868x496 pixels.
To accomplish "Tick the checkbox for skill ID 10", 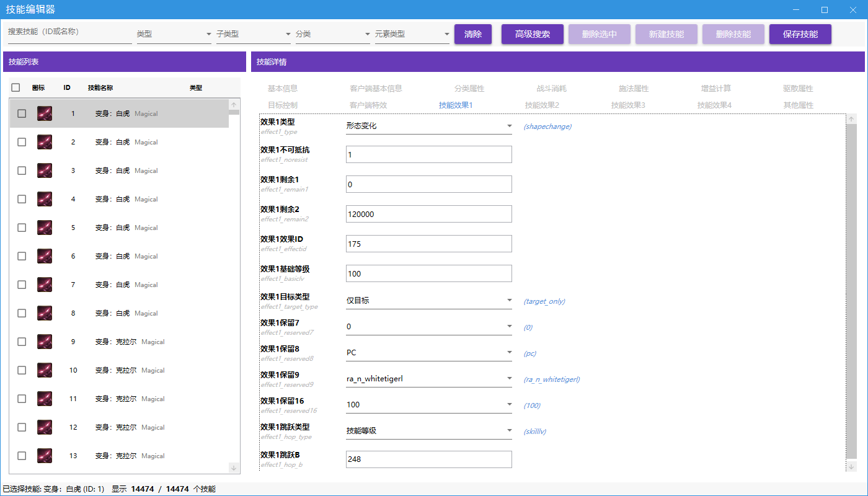I will click(22, 370).
